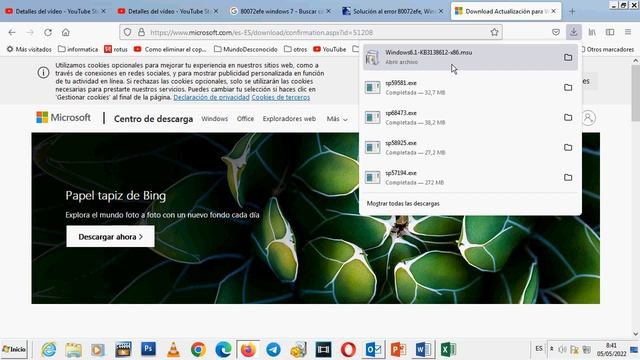Screen dimensions: 640x360
Task: Click 'Descargar ahora' button
Action: point(111,237)
